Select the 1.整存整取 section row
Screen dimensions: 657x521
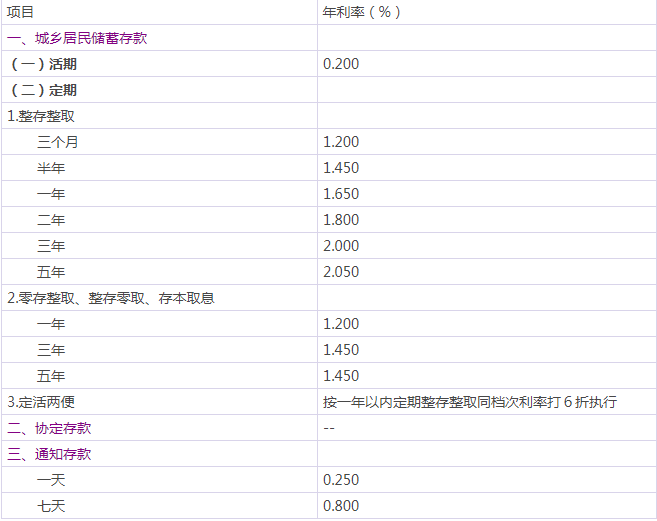click(41, 116)
